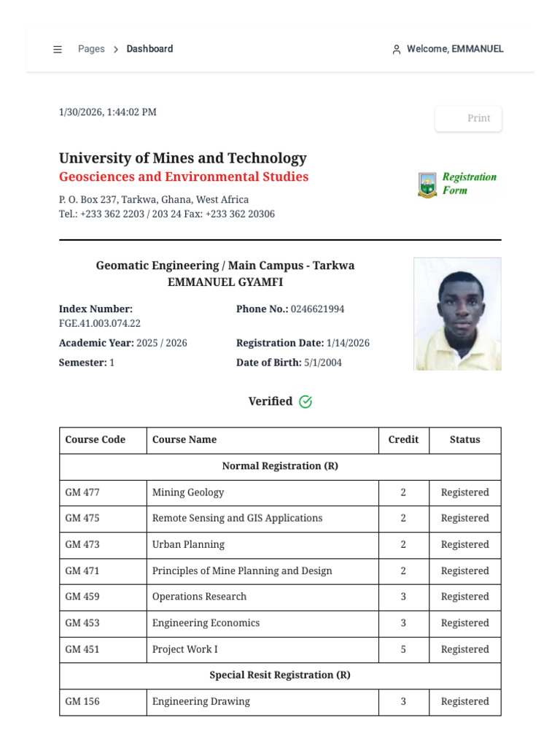Click Registered status for Mining Geology
The image size is (560, 747).
tap(464, 492)
